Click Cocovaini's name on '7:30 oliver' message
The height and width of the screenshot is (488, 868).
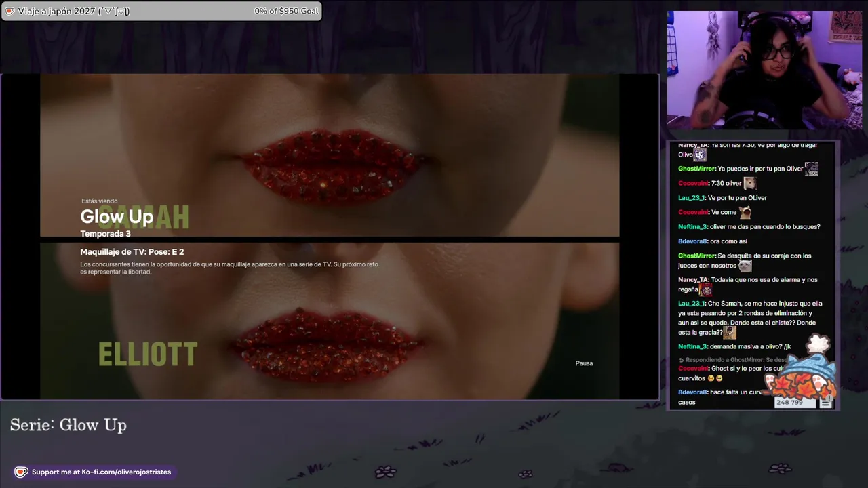pyautogui.click(x=693, y=183)
